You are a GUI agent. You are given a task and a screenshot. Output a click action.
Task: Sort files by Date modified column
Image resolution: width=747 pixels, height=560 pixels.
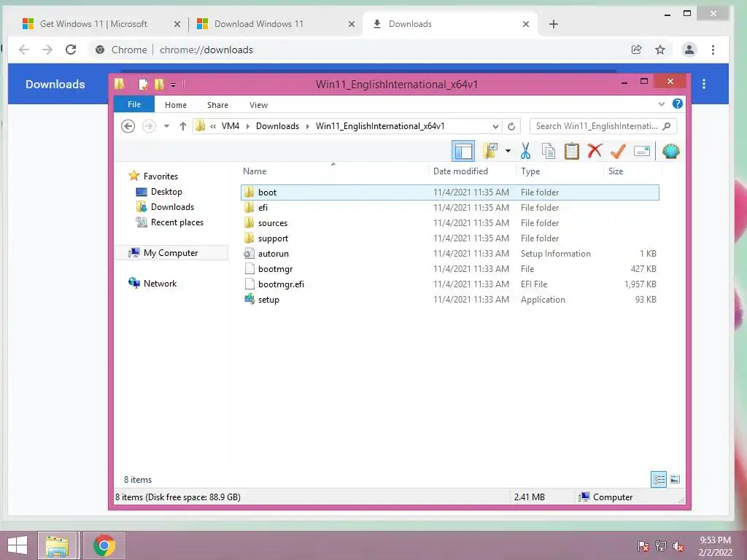pos(472,171)
